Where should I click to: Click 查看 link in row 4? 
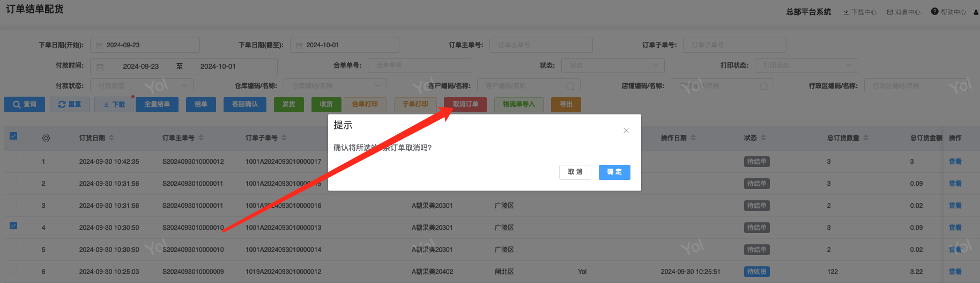click(955, 228)
